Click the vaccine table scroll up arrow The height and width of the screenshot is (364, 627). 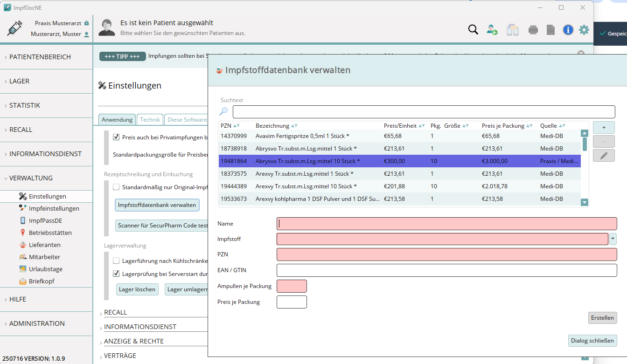584,133
